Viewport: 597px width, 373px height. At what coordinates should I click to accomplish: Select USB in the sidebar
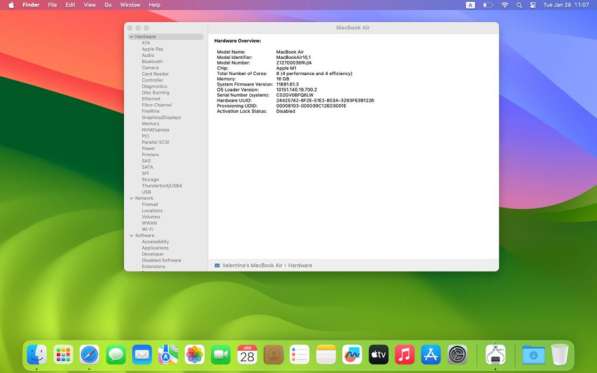point(146,192)
